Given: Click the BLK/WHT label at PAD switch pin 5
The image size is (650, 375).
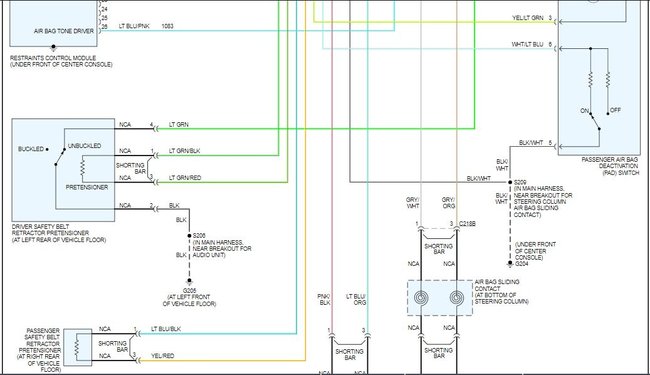Looking at the screenshot, I should click(531, 143).
